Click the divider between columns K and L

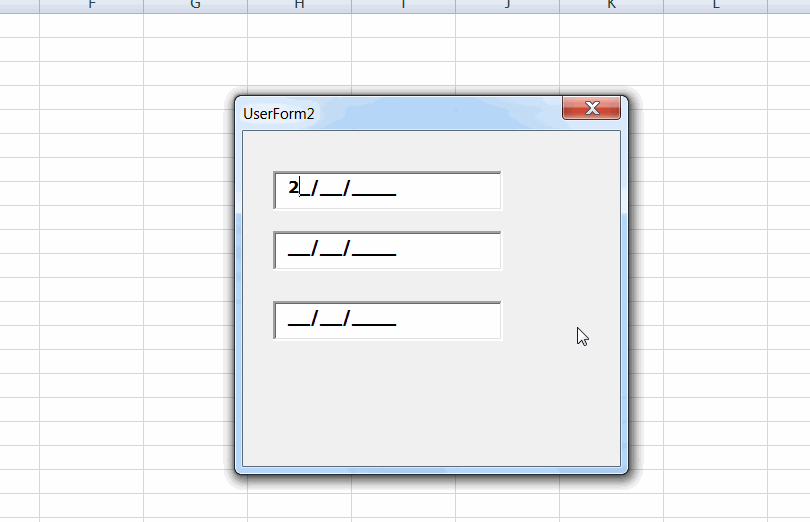[663, 5]
